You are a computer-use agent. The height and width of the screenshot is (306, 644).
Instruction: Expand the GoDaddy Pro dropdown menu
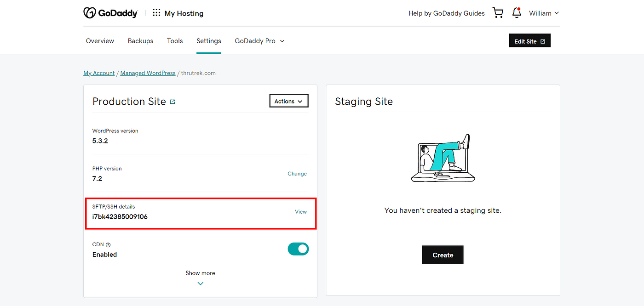(259, 41)
